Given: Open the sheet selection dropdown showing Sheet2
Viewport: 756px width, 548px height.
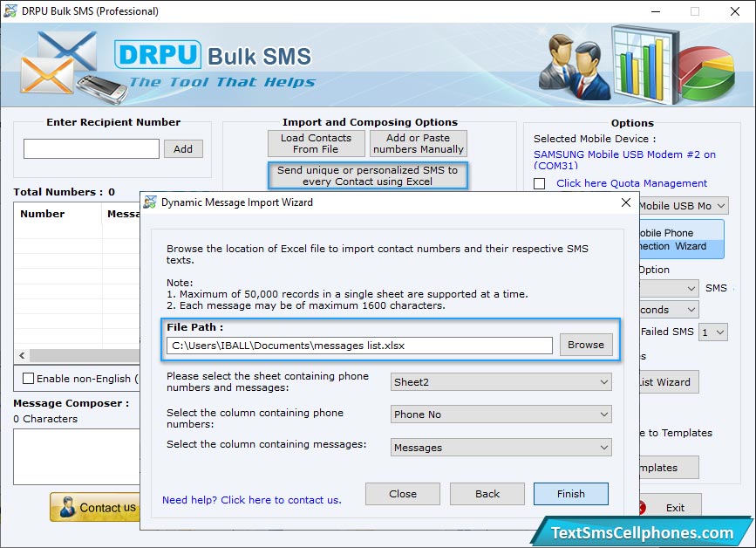Looking at the screenshot, I should [x=501, y=382].
